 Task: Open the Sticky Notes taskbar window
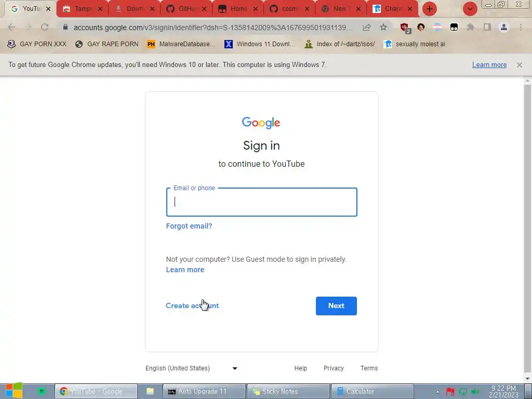288,392
